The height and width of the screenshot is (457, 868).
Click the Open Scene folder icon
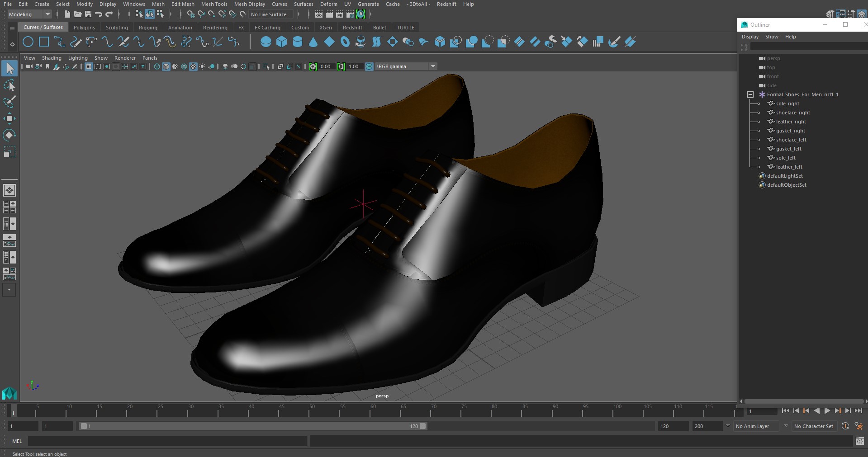(78, 14)
